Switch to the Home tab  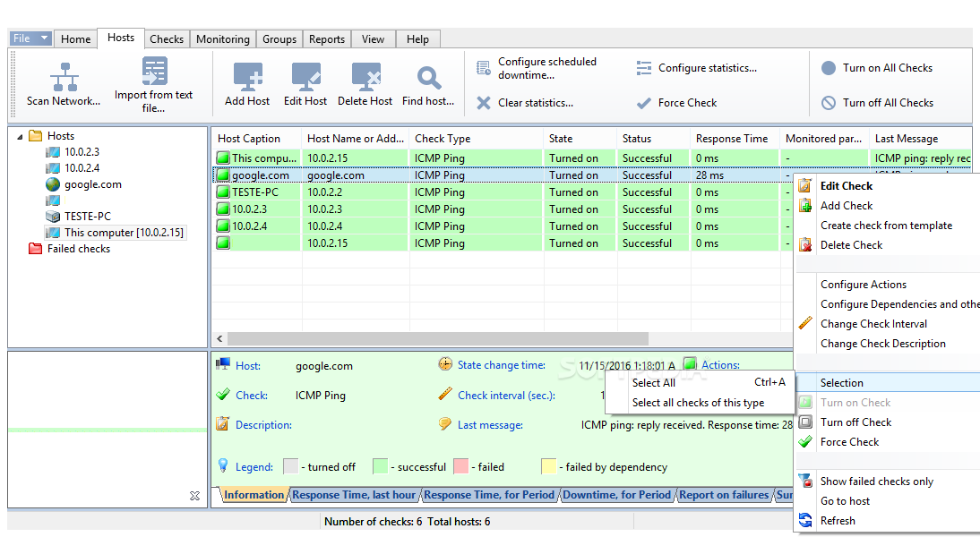click(75, 38)
